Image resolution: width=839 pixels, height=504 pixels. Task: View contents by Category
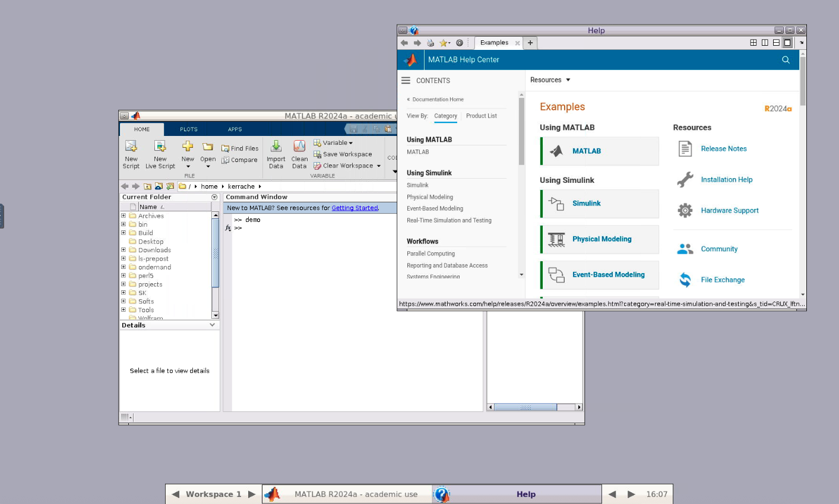point(445,116)
